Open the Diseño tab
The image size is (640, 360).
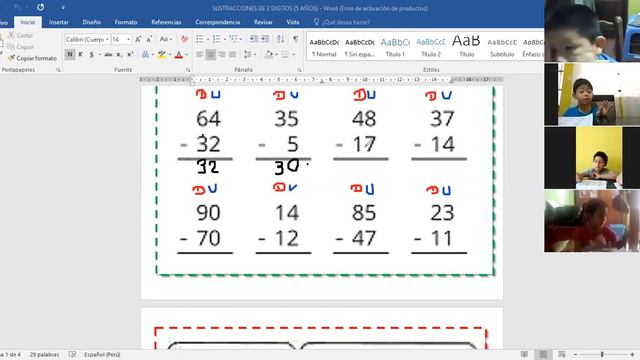tap(91, 22)
